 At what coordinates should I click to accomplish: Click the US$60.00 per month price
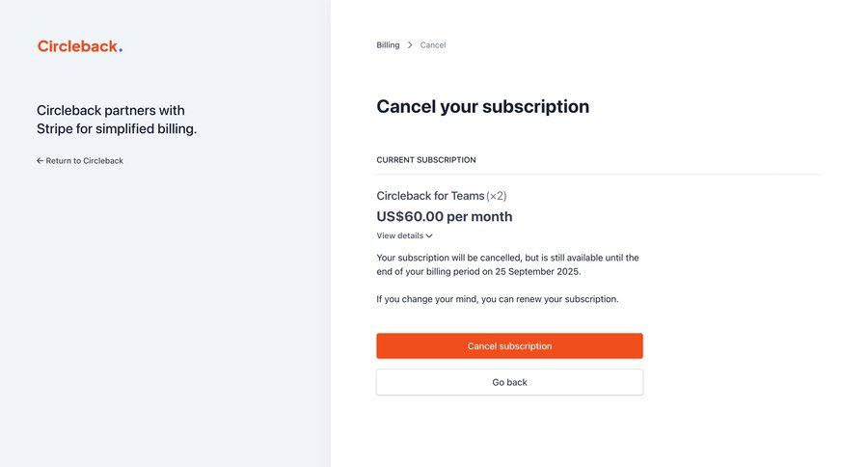pos(444,217)
